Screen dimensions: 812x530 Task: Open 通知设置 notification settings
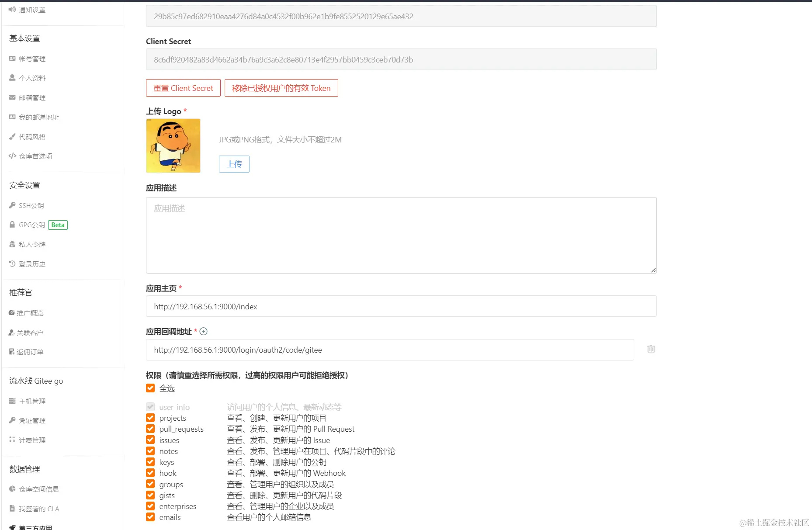point(30,9)
